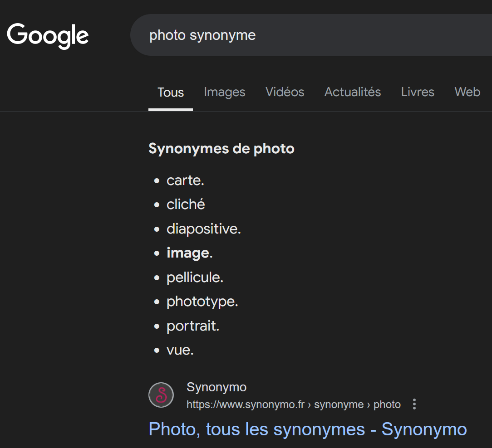
Task: Select the Tous tab
Action: coord(171,93)
